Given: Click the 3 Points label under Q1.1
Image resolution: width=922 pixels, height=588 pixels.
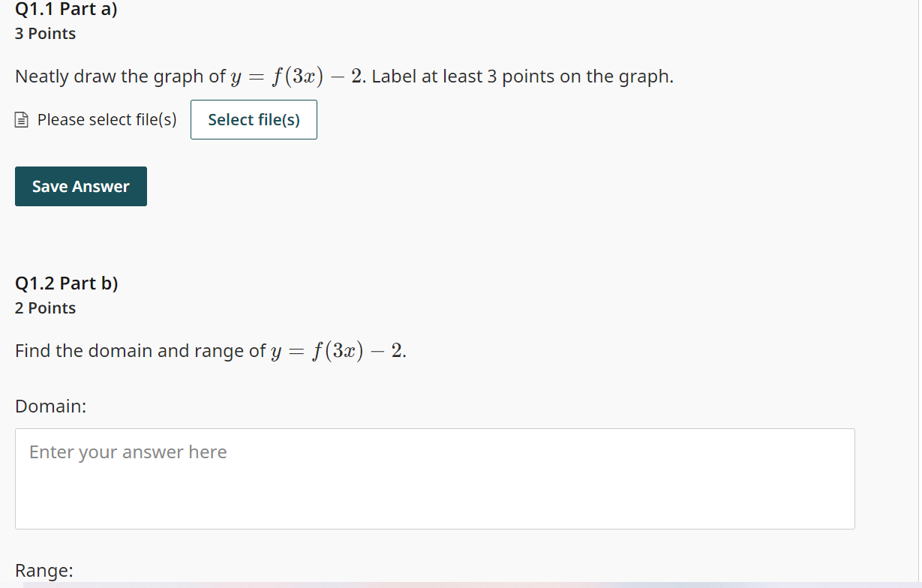Looking at the screenshot, I should (45, 33).
